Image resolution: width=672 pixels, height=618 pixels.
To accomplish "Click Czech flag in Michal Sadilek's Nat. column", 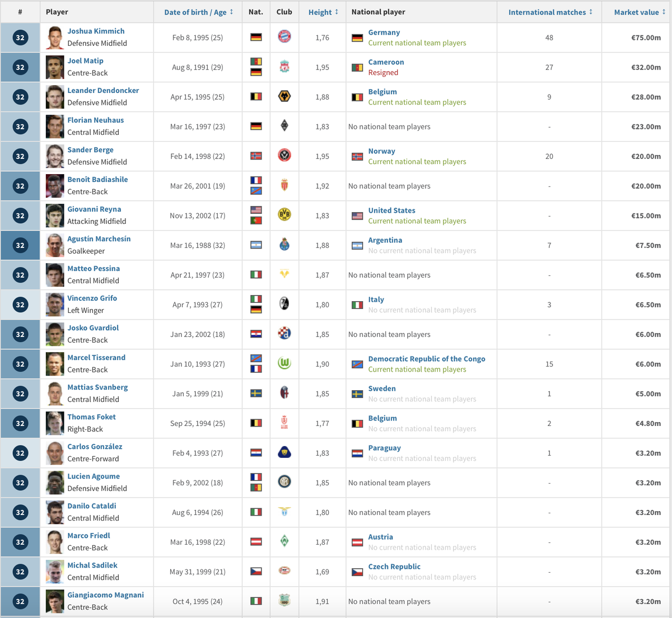I will 256,572.
